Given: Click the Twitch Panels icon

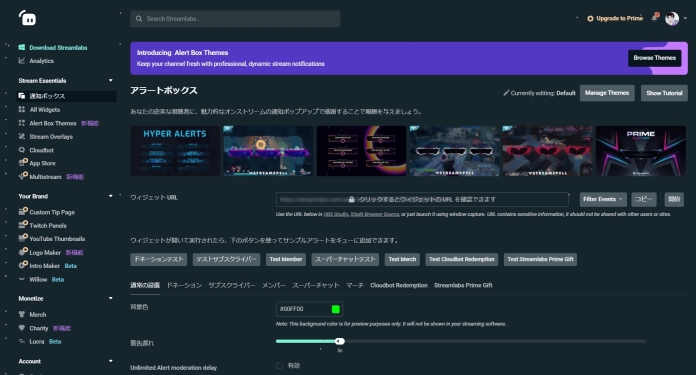Looking at the screenshot, I should [x=23, y=225].
